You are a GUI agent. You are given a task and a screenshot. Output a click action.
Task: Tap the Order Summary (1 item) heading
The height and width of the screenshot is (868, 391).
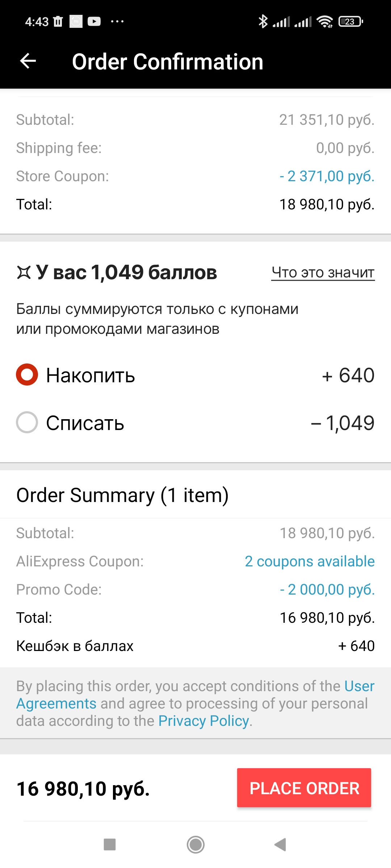[x=122, y=495]
